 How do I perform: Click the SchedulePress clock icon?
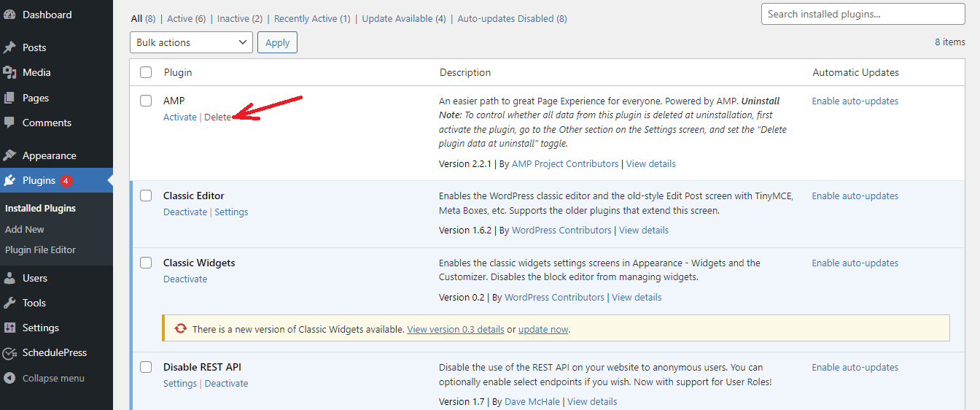click(9, 353)
